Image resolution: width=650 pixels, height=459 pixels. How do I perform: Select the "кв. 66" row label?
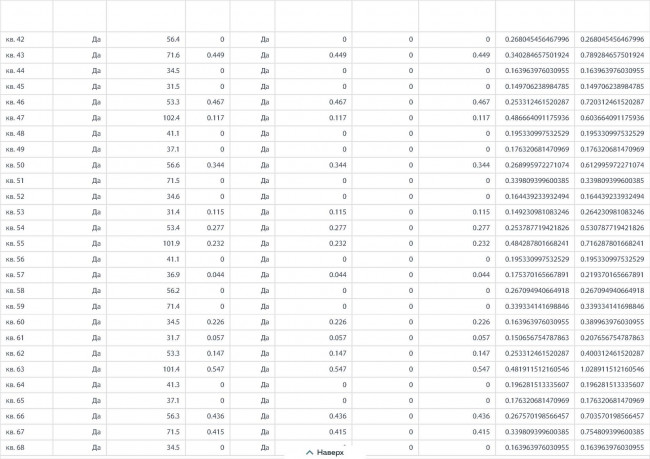(x=15, y=416)
